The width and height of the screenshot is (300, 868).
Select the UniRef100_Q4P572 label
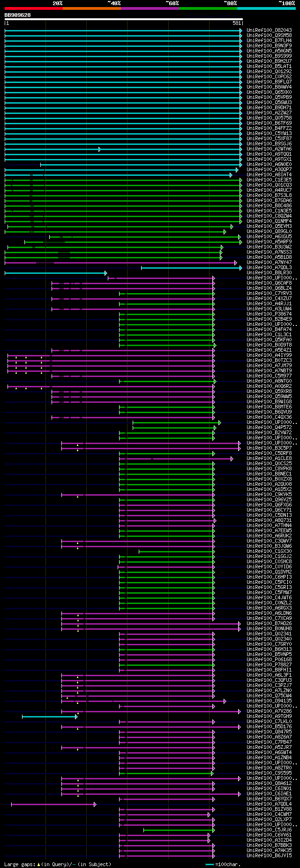269,427
